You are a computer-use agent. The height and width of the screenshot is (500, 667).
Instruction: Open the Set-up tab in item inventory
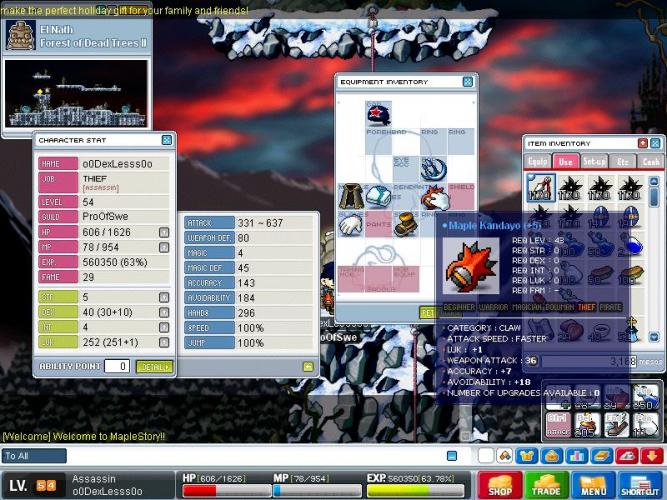click(x=594, y=162)
